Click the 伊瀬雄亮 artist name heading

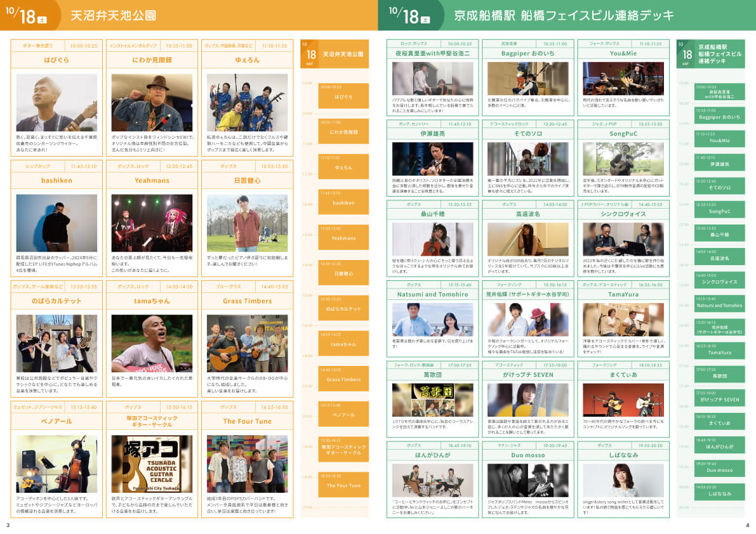(432, 134)
